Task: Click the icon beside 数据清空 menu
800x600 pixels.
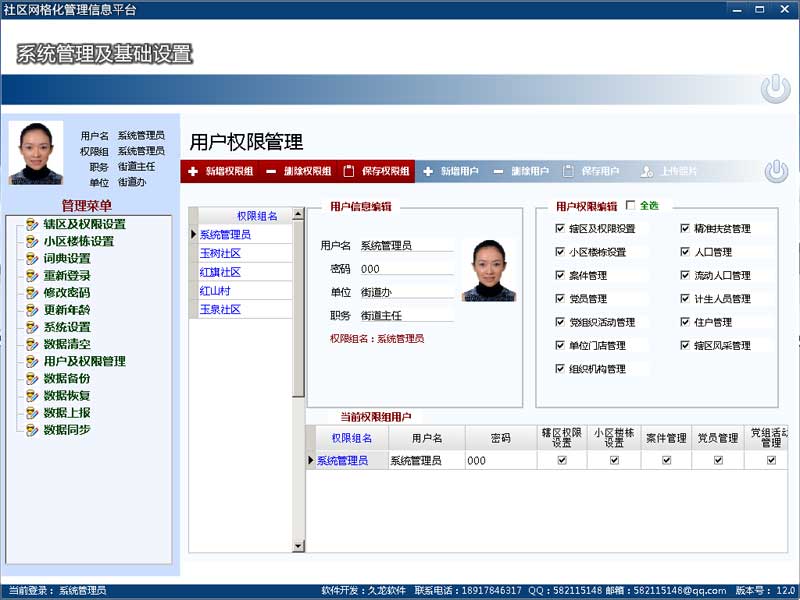Action: (x=32, y=344)
